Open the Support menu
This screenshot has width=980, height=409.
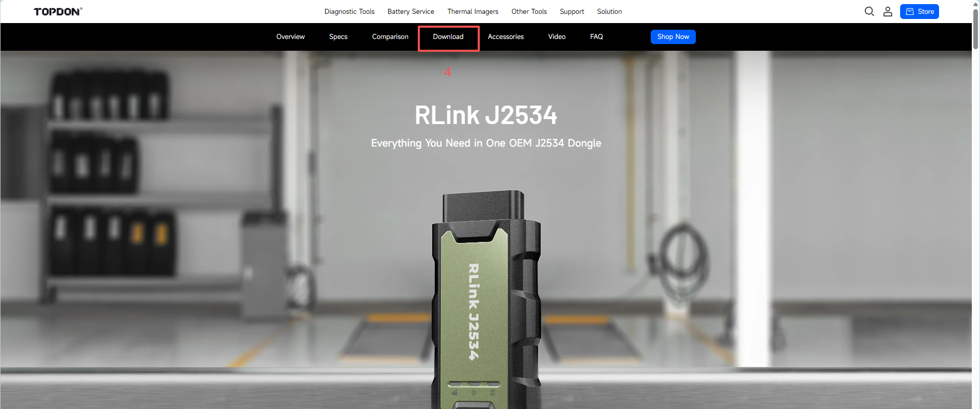pyautogui.click(x=571, y=11)
